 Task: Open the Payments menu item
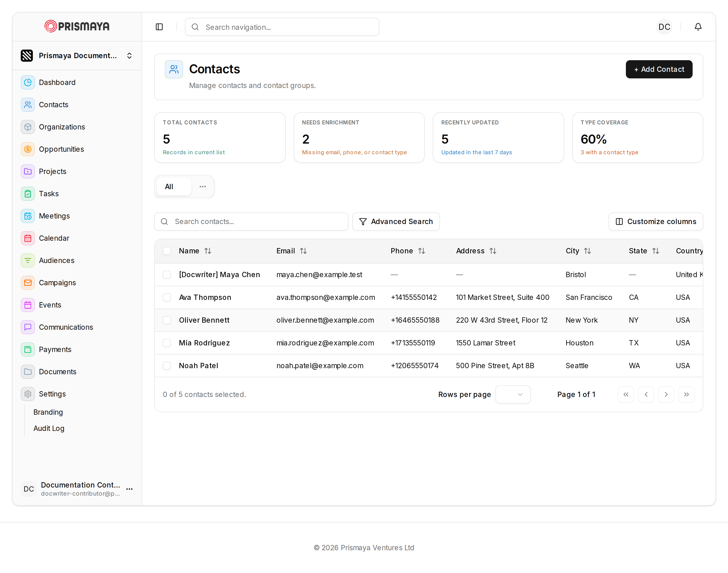[x=77, y=349]
